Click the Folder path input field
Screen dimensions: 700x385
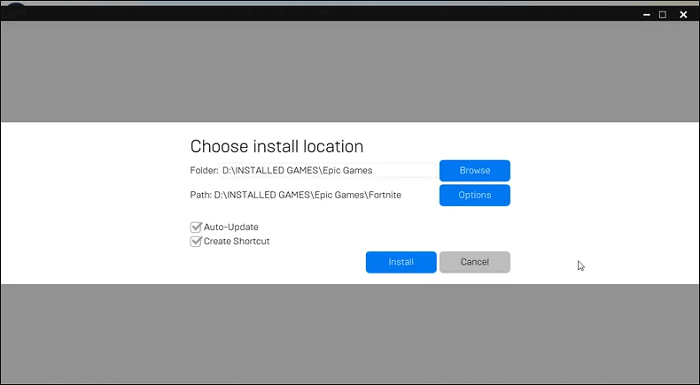tap(328, 171)
